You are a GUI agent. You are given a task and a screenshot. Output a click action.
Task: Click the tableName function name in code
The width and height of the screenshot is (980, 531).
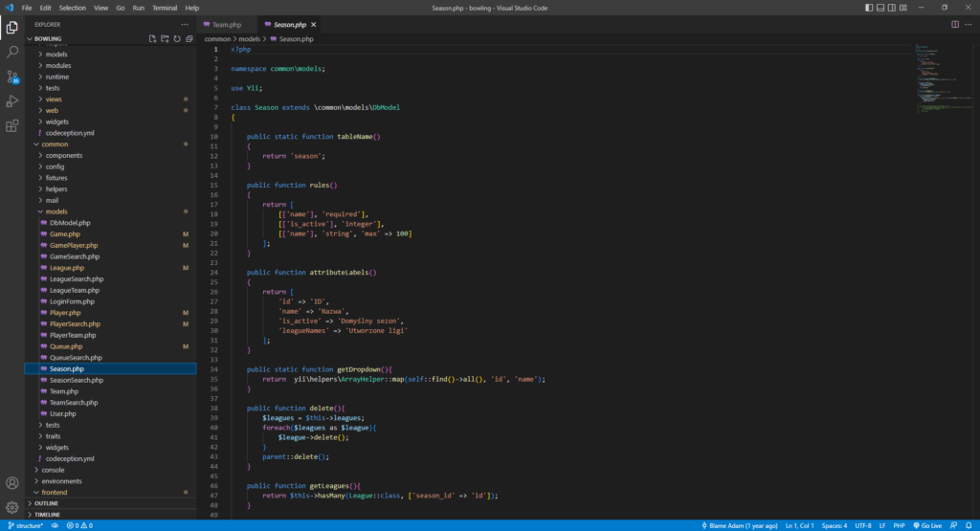(356, 136)
